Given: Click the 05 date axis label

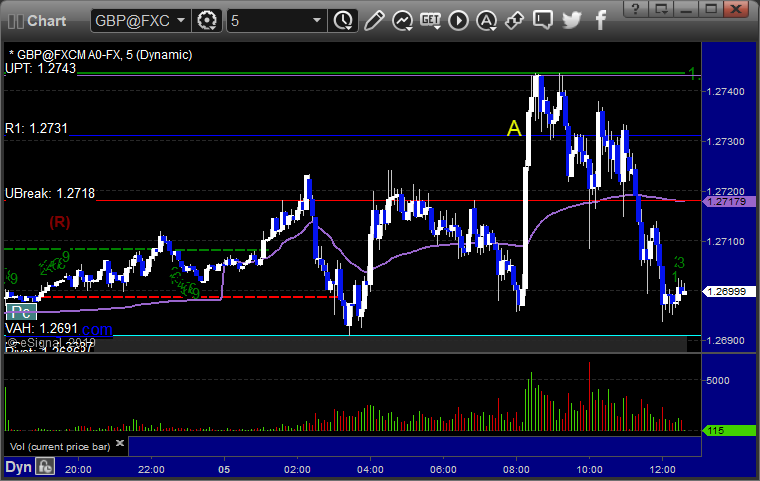Looking at the screenshot, I should point(224,469).
